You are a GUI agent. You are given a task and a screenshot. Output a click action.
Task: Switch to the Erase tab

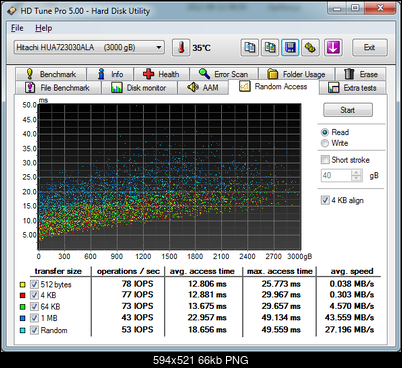tap(360, 74)
